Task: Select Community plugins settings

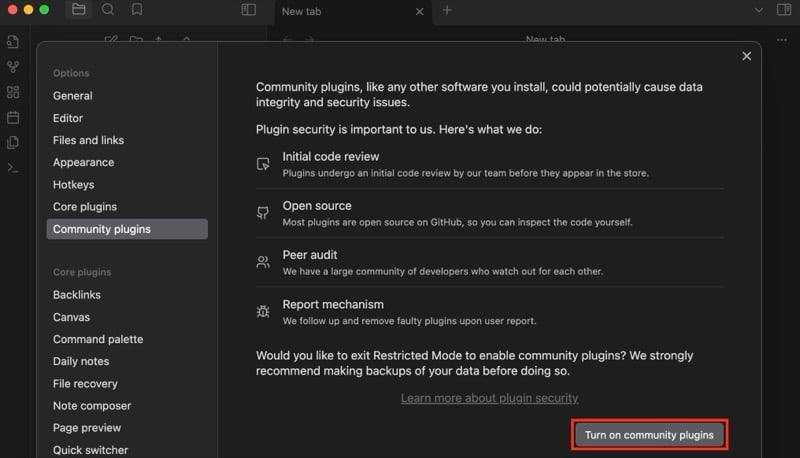Action: (x=127, y=229)
